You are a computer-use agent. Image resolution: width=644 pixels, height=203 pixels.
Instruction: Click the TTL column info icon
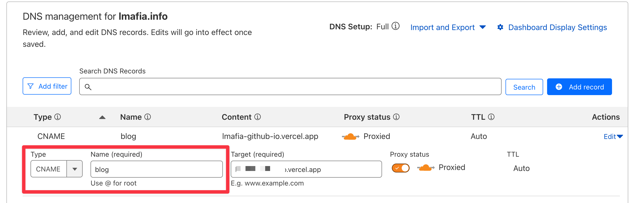click(491, 117)
